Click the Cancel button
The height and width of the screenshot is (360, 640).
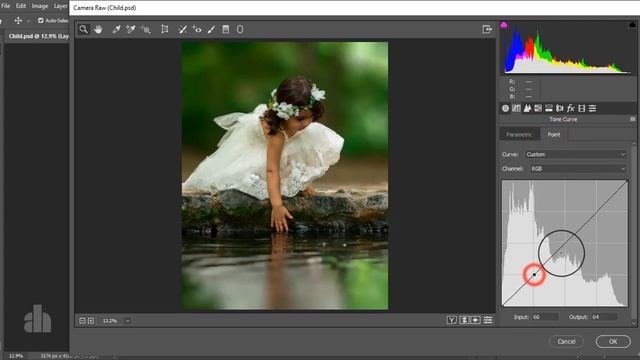[567, 342]
